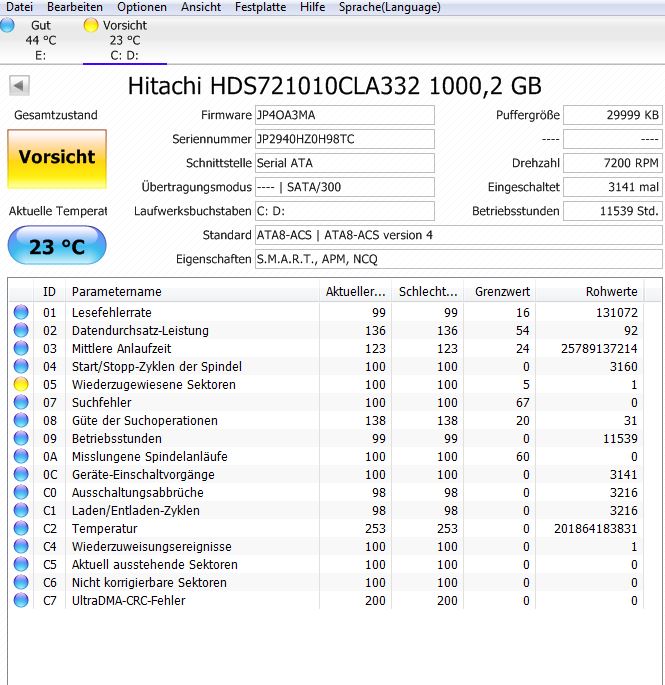This screenshot has width=665, height=685.
Task: Click the Betriebsstunden value 11539 Std.
Action: [613, 211]
